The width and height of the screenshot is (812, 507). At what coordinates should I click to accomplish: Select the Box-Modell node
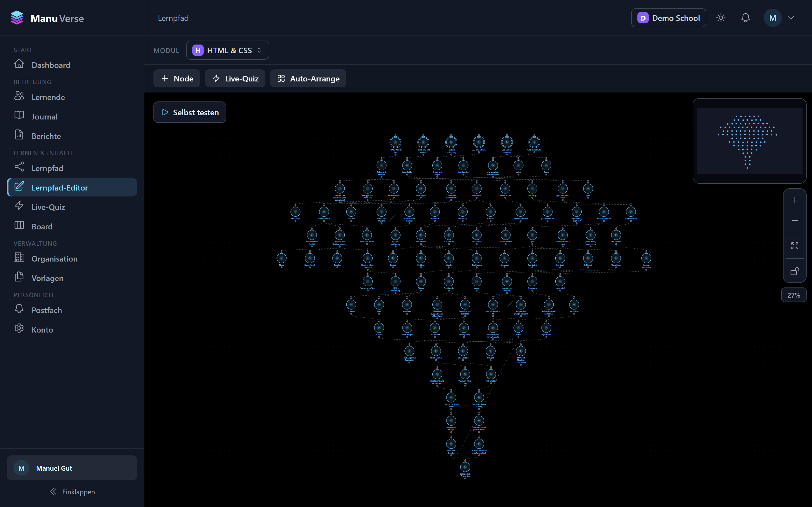tap(421, 235)
